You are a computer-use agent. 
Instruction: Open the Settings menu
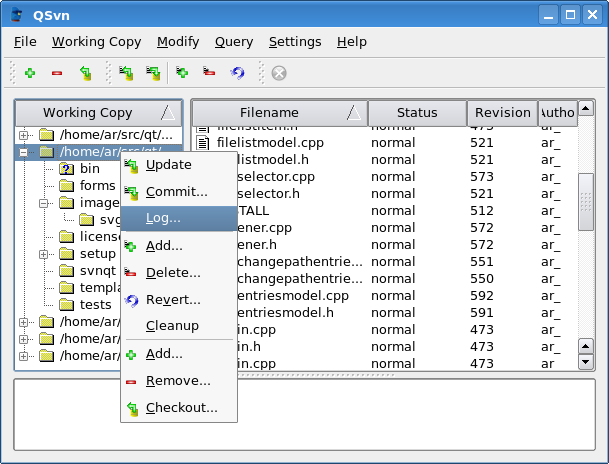295,42
